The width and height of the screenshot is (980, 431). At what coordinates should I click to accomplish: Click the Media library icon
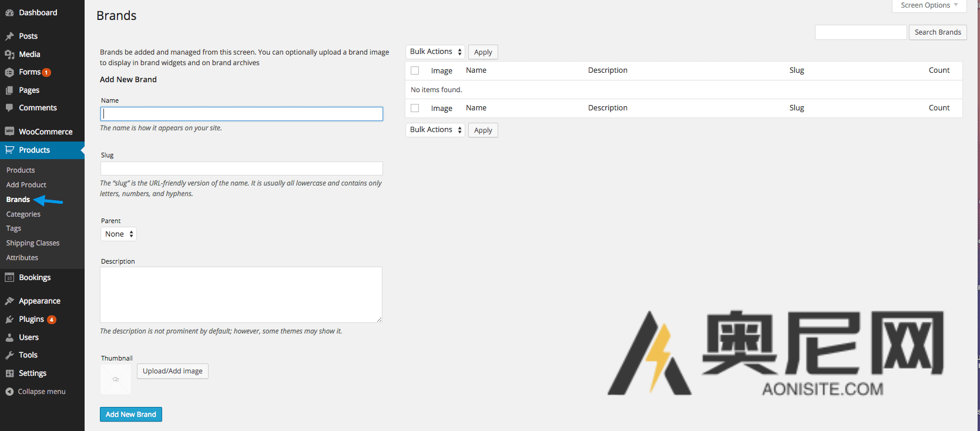9,55
